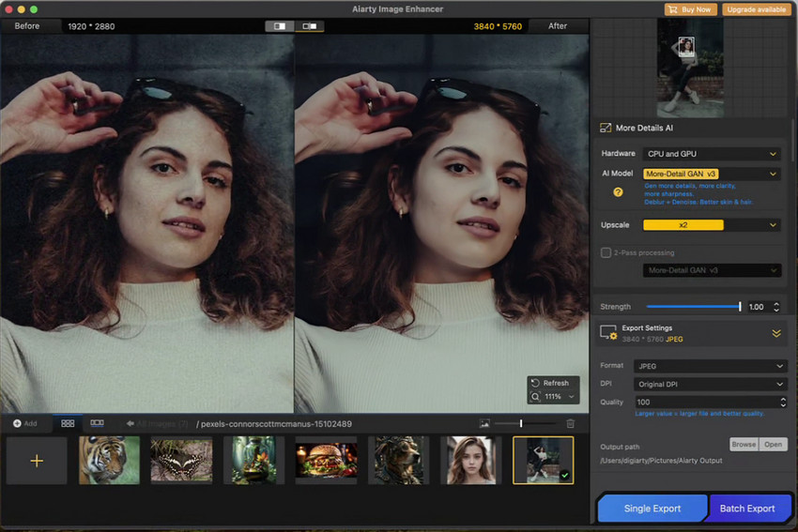Select the woman portrait thumbnail

click(x=470, y=461)
